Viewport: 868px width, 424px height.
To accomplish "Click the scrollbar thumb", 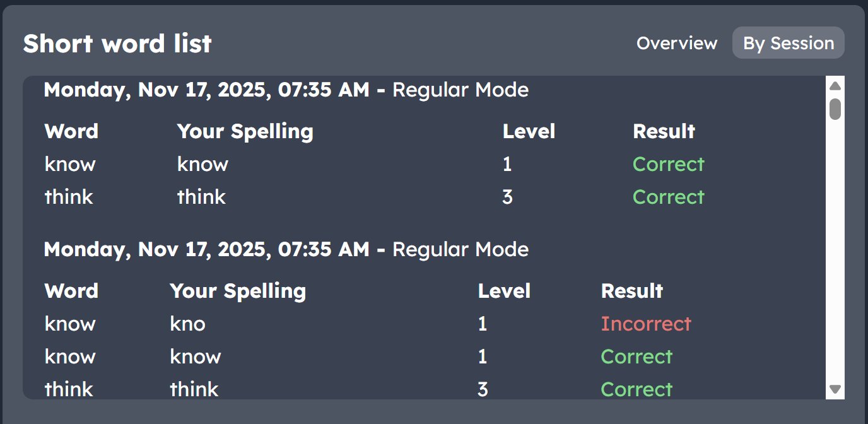I will [x=835, y=109].
